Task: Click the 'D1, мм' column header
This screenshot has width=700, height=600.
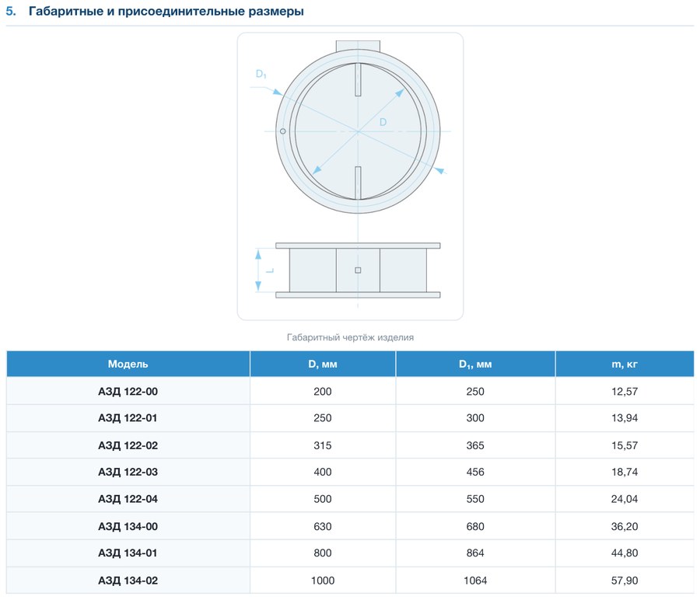Action: pos(475,364)
